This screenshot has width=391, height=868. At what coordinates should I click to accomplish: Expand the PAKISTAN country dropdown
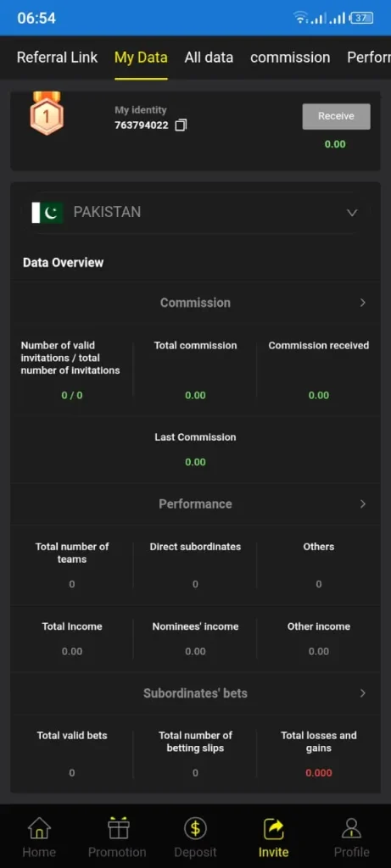195,213
